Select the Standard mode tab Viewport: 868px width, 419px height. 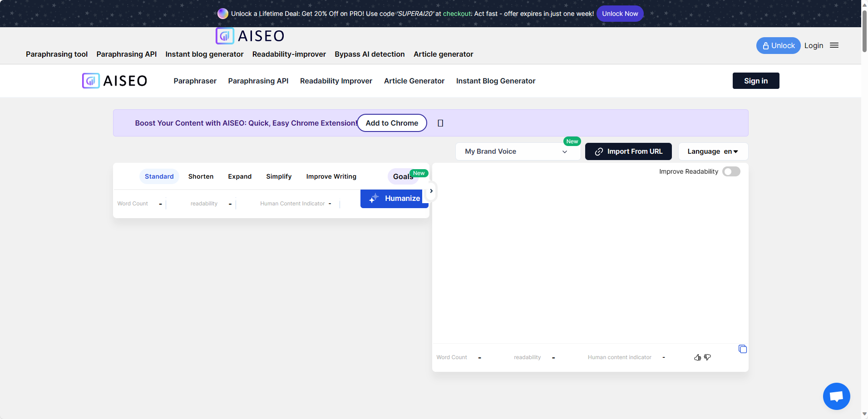click(x=159, y=176)
